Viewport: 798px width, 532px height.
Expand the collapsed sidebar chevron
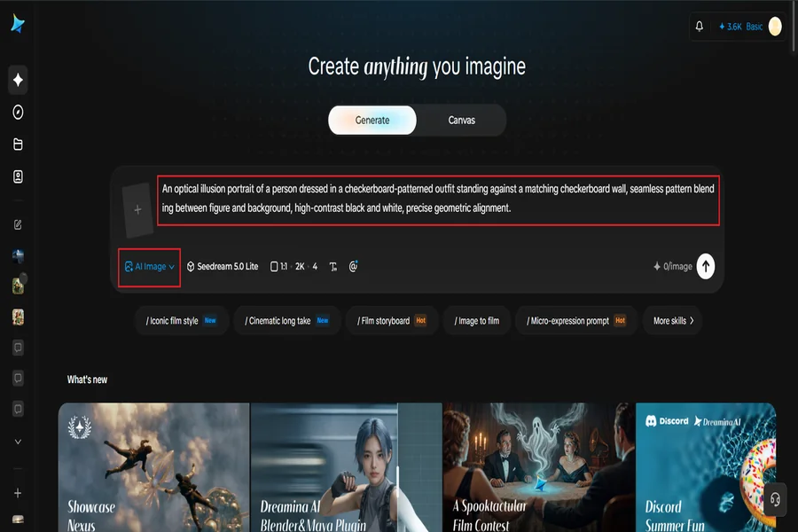pyautogui.click(x=18, y=442)
